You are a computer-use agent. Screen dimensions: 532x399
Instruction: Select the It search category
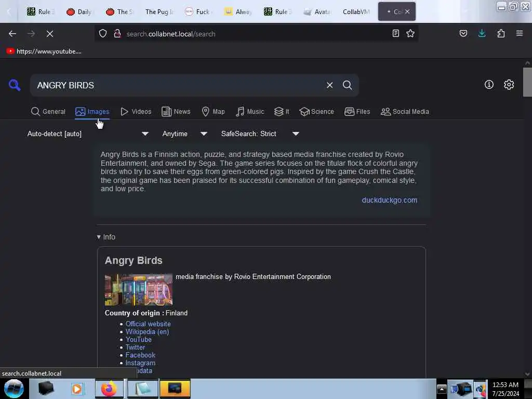pos(282,112)
